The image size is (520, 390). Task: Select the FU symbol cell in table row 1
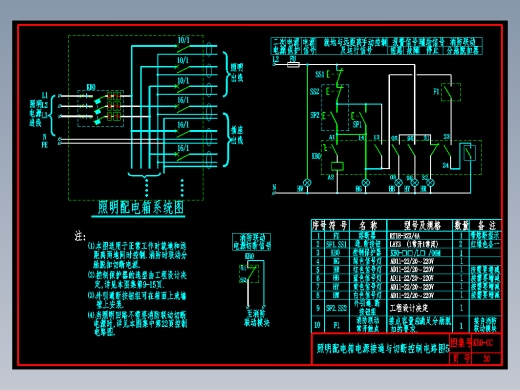[336, 236]
